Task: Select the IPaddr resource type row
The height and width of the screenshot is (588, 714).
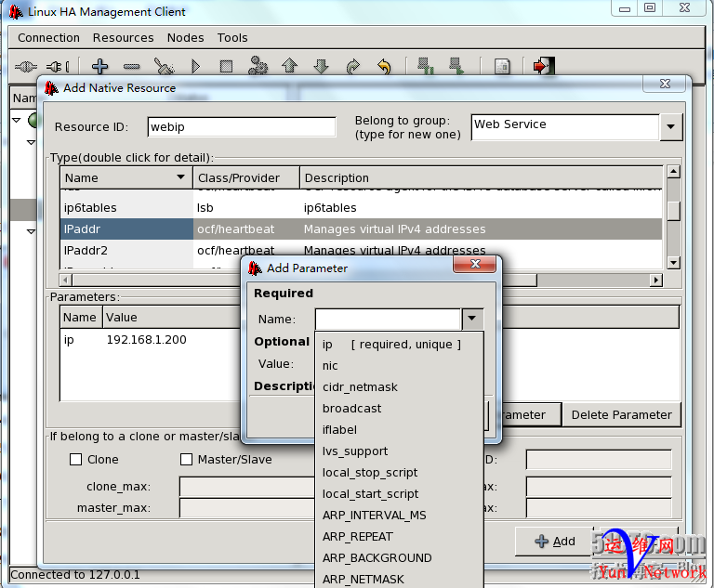Action: [x=361, y=229]
